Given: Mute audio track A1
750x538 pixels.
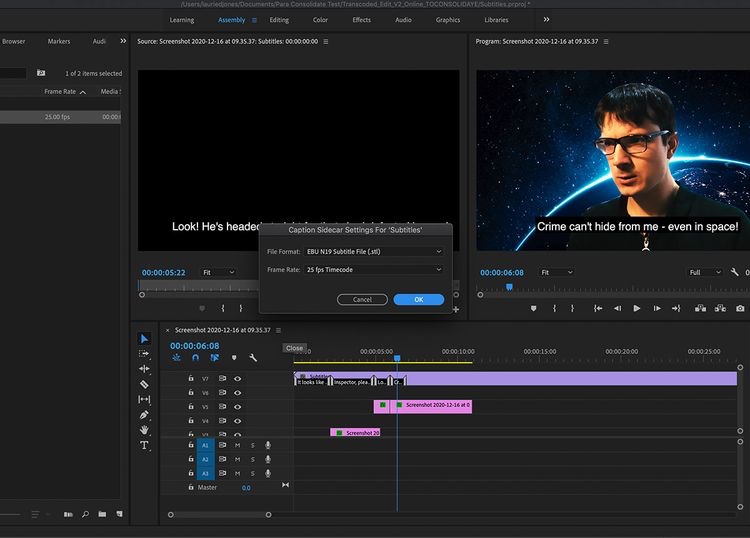Looking at the screenshot, I should 237,445.
